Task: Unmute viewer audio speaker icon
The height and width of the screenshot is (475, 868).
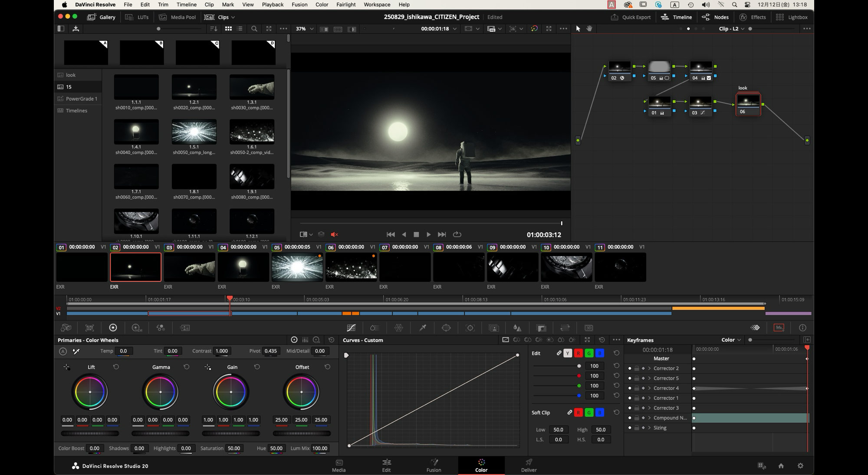Action: point(334,234)
